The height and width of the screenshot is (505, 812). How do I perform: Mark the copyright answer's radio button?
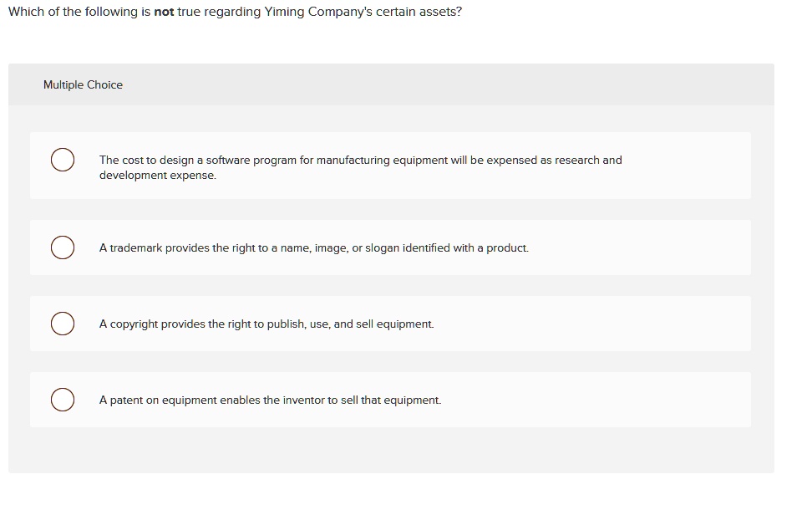(61, 324)
